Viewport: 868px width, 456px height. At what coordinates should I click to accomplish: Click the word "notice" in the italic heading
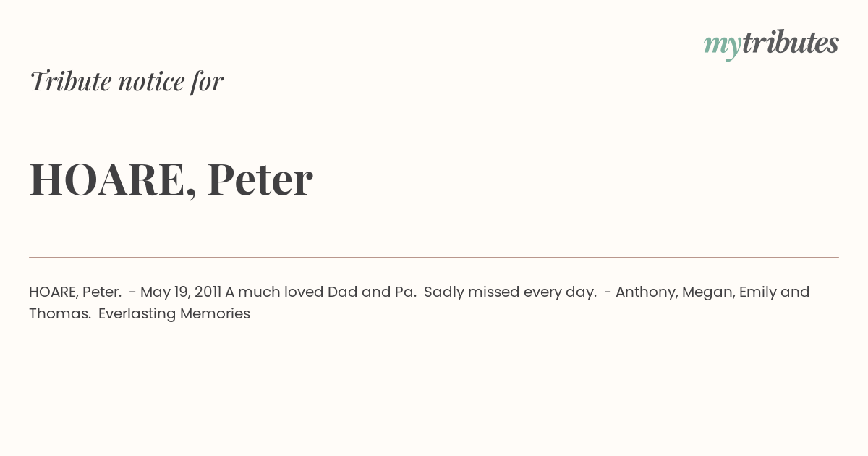(151, 82)
